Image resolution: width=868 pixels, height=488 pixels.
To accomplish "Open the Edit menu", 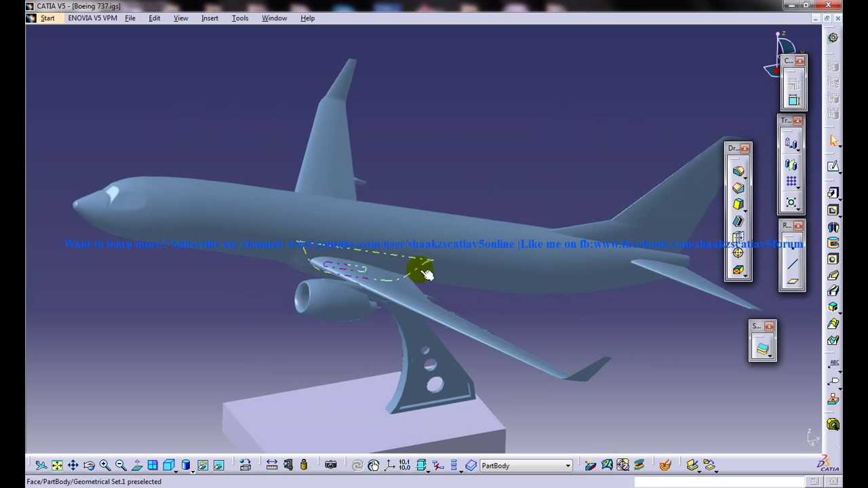I will (x=155, y=18).
